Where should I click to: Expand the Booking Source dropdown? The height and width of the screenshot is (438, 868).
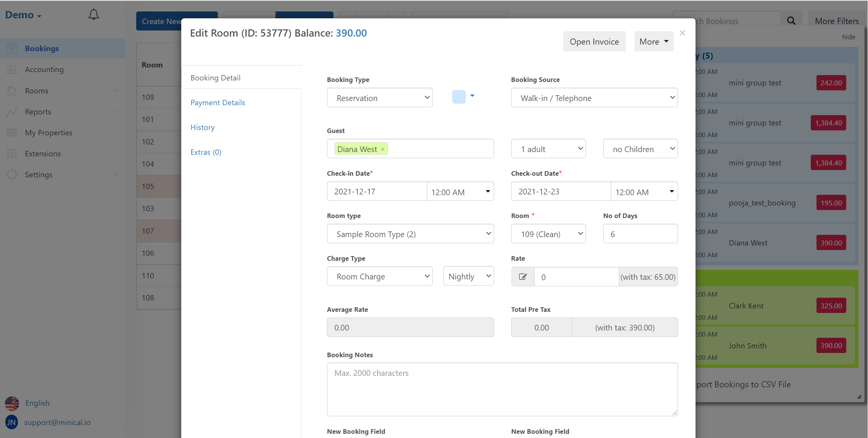(594, 98)
